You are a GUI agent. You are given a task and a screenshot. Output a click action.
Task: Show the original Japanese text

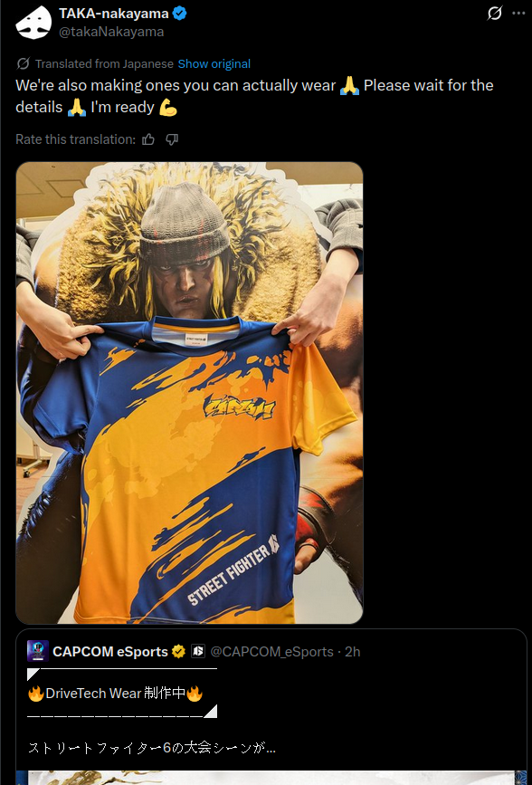[x=214, y=64]
